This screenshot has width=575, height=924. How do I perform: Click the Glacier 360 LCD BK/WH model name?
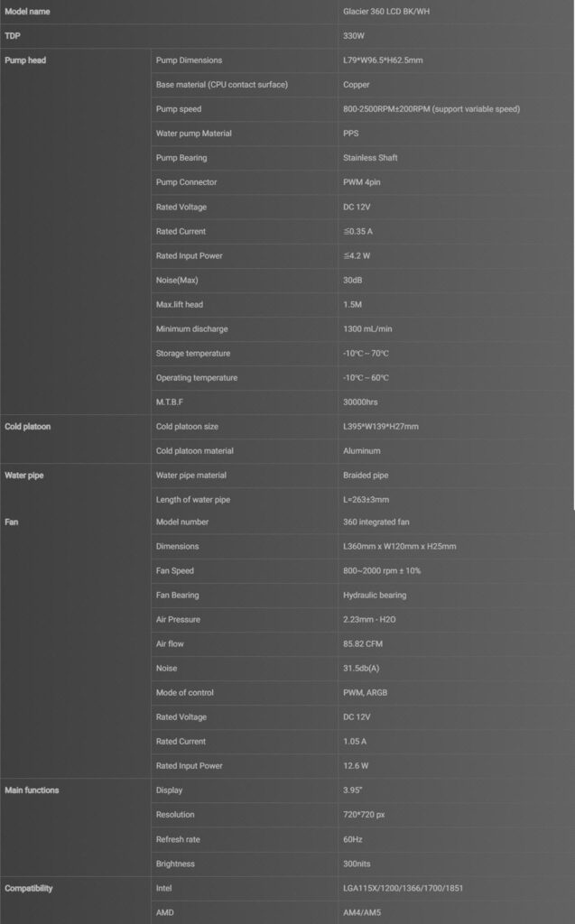point(386,11)
